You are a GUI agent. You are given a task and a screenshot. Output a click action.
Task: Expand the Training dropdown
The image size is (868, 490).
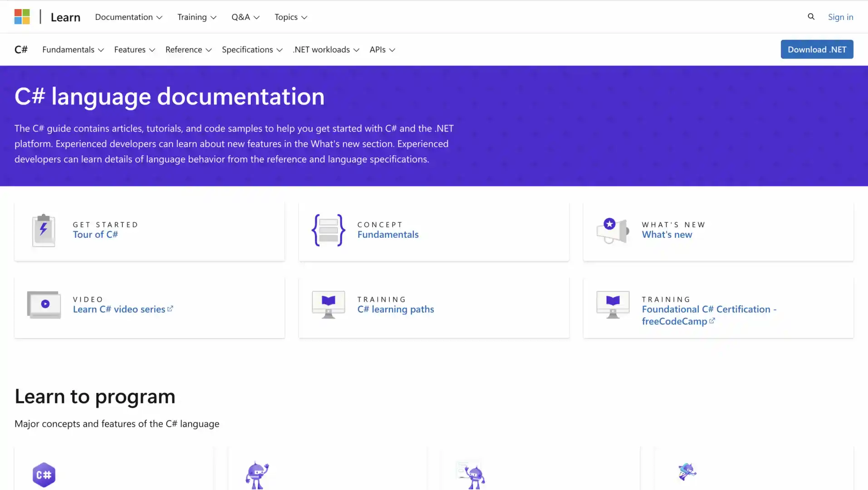pyautogui.click(x=197, y=17)
